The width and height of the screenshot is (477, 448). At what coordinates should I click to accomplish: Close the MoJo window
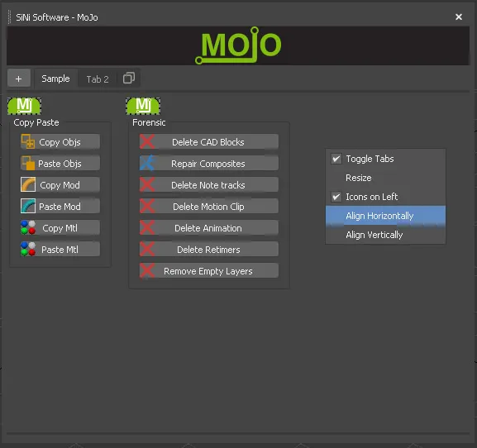coord(459,17)
